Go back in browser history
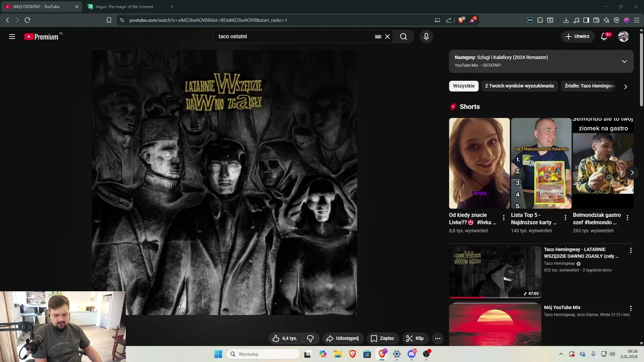 pos(7,20)
